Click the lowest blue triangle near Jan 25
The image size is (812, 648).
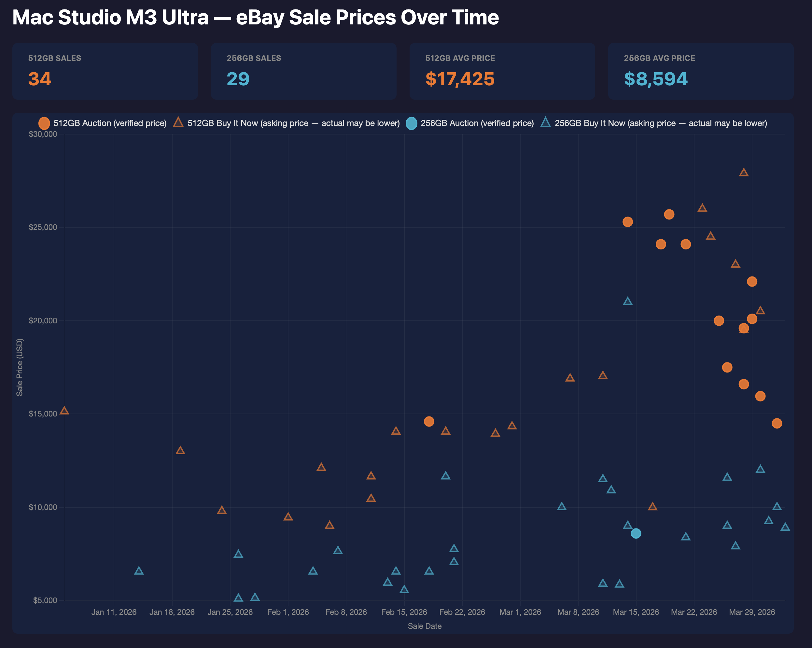pyautogui.click(x=239, y=598)
